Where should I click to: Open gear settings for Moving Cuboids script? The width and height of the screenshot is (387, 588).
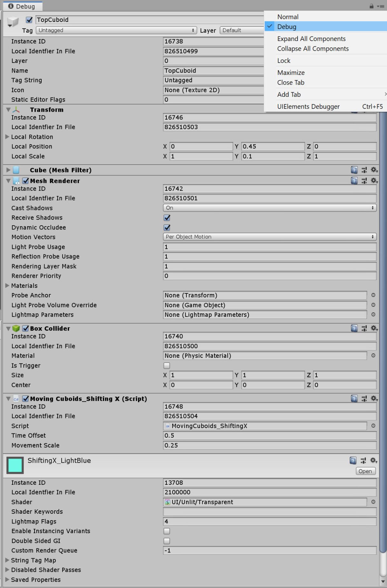pyautogui.click(x=374, y=399)
